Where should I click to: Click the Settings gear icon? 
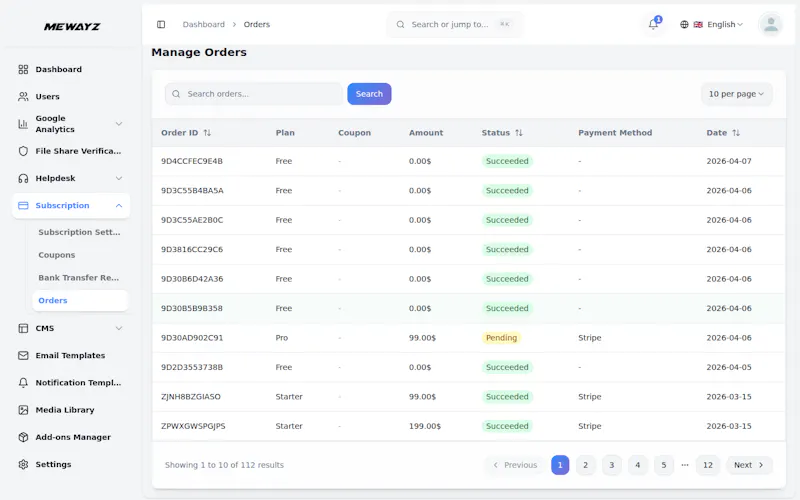click(23, 464)
